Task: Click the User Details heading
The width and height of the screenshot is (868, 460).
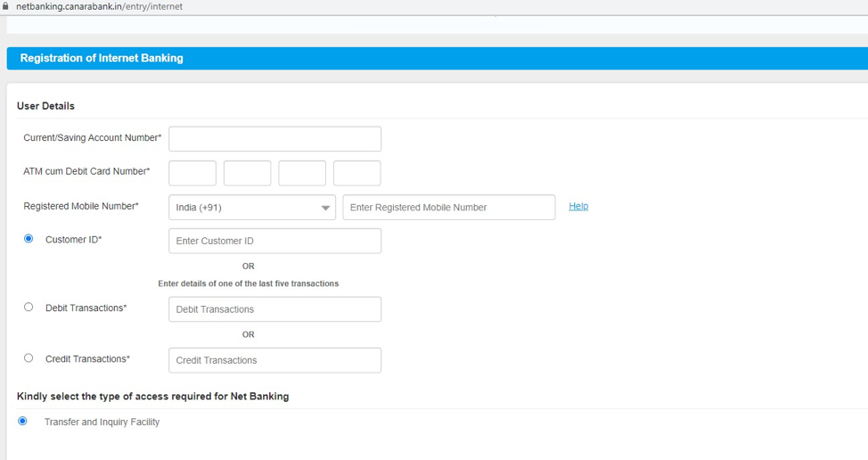Action: pyautogui.click(x=45, y=106)
